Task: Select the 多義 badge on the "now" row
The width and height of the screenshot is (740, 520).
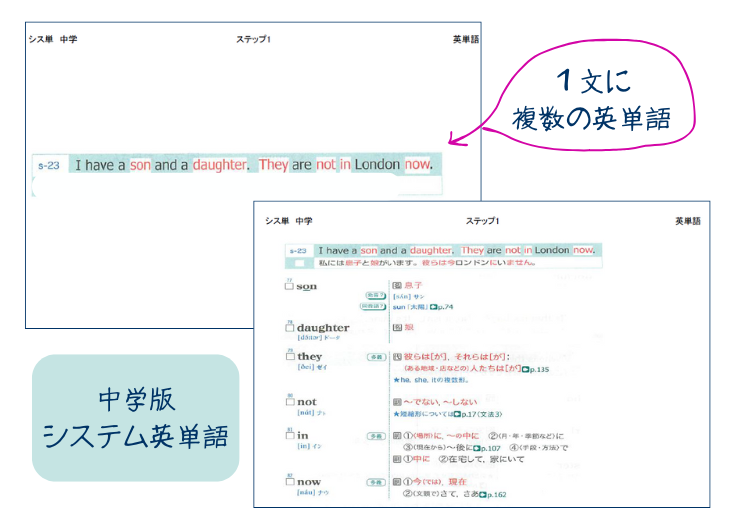Action: [x=376, y=482]
